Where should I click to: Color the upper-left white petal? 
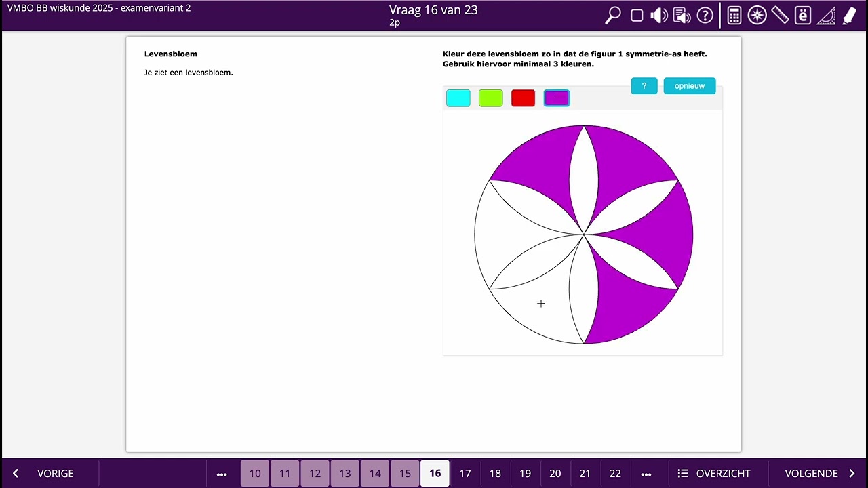coord(536,207)
